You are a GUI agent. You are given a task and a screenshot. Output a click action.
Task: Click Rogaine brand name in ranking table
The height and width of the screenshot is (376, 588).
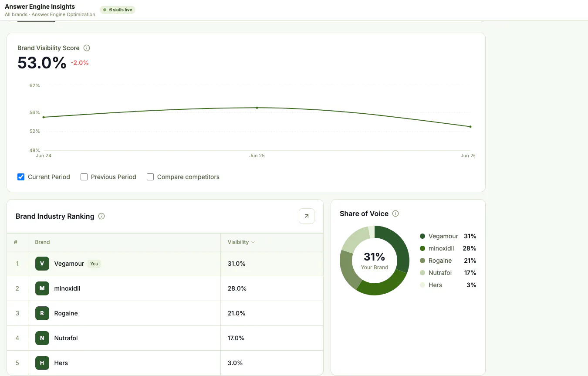(66, 313)
